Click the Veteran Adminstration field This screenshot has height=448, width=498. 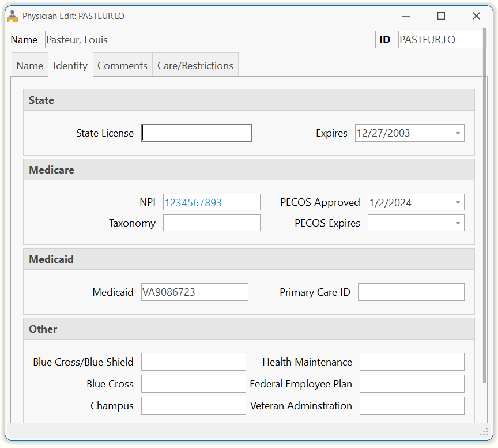pos(412,406)
